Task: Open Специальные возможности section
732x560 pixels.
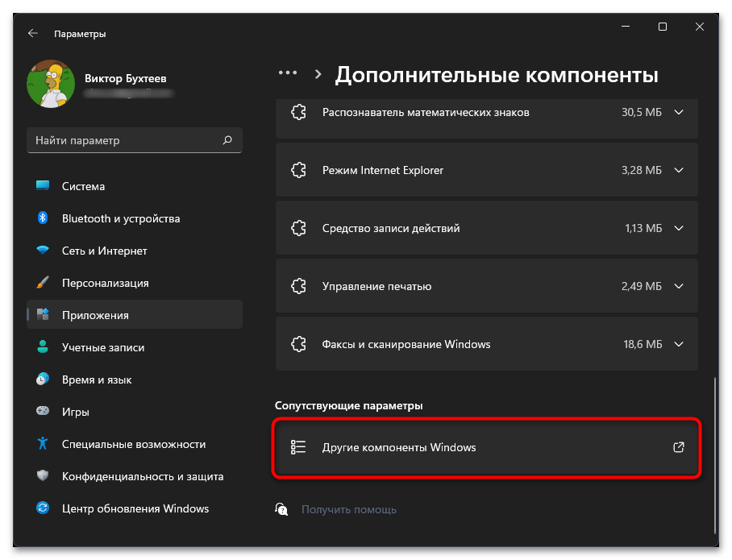Action: [x=135, y=444]
